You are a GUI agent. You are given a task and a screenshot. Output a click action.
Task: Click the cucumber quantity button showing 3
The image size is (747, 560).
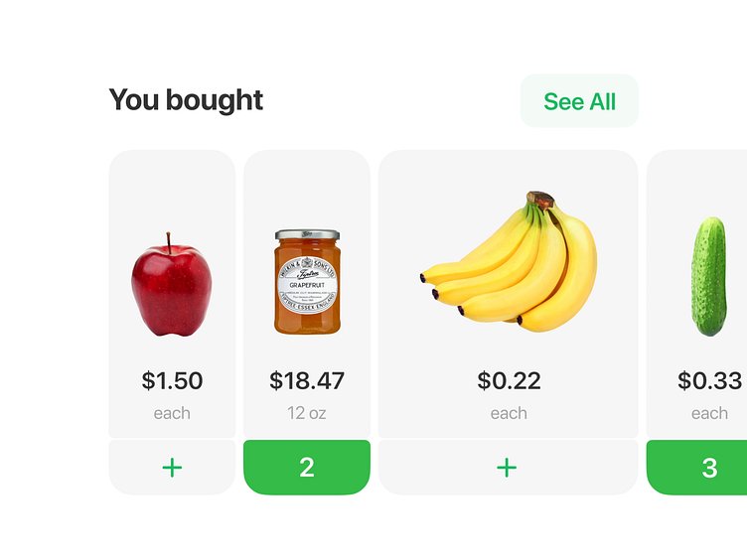point(708,468)
